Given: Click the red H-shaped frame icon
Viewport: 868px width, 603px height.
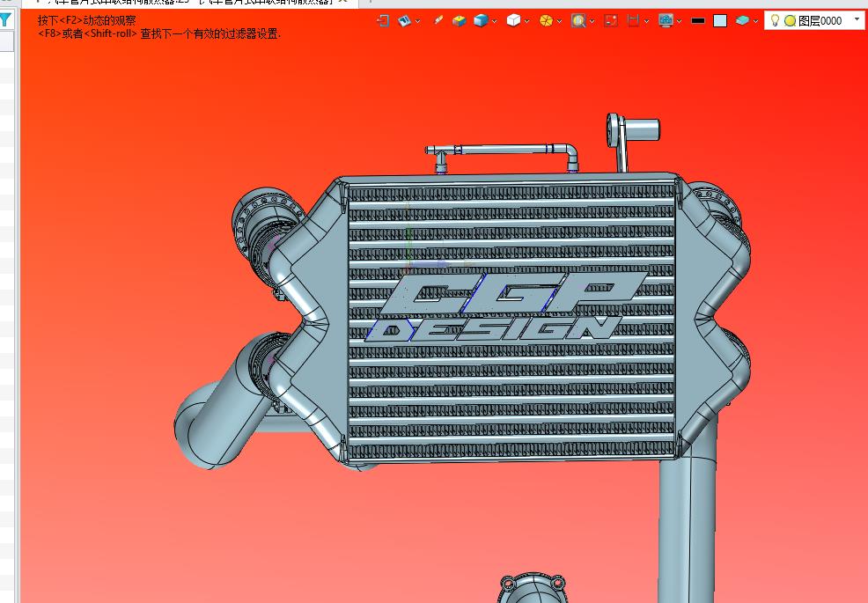Looking at the screenshot, I should pos(633,21).
